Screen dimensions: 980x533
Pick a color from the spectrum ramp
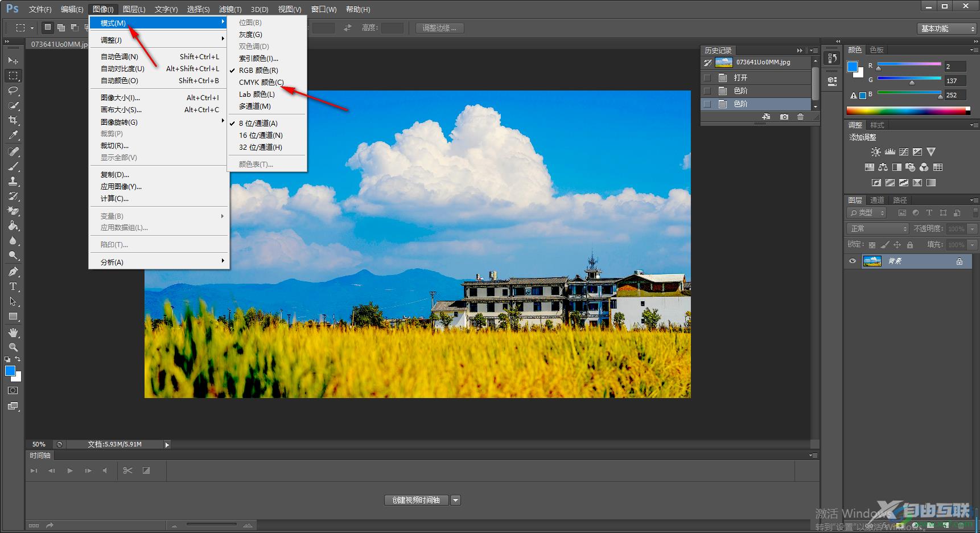[x=908, y=110]
